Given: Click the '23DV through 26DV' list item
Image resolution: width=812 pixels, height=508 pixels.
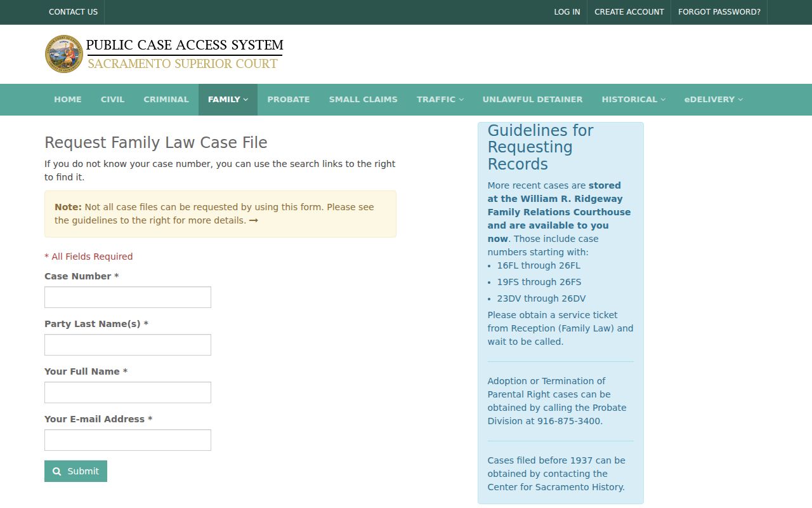Looking at the screenshot, I should tap(541, 298).
